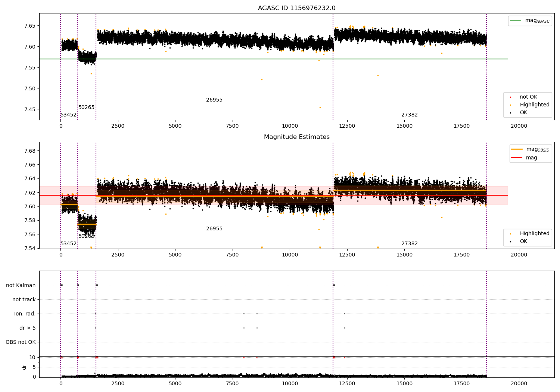The height and width of the screenshot is (392, 560).
Task: Click the 'Ion. rad.' axis label
Action: 25,314
